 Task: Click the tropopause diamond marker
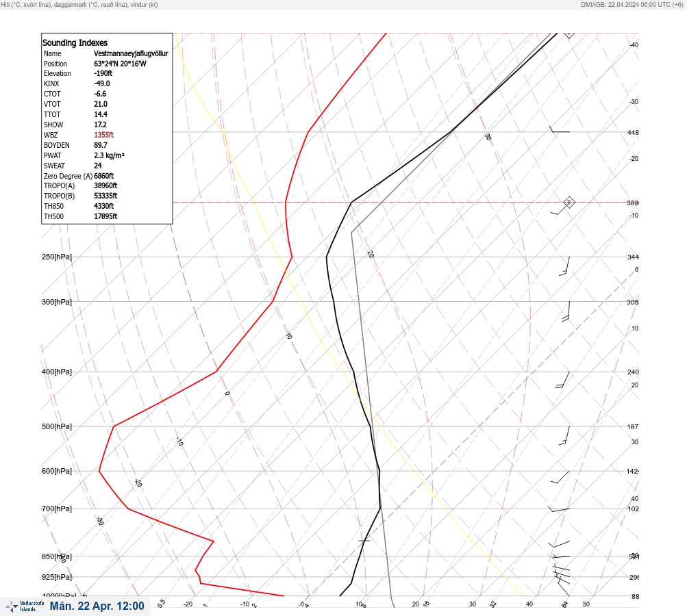click(569, 203)
